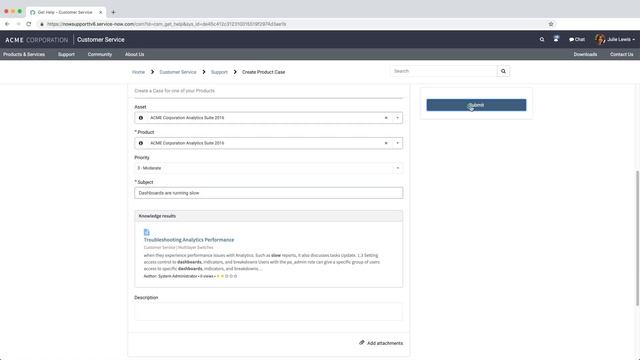The image size is (640, 360).
Task: Click Customer Service title in header
Action: (101, 40)
